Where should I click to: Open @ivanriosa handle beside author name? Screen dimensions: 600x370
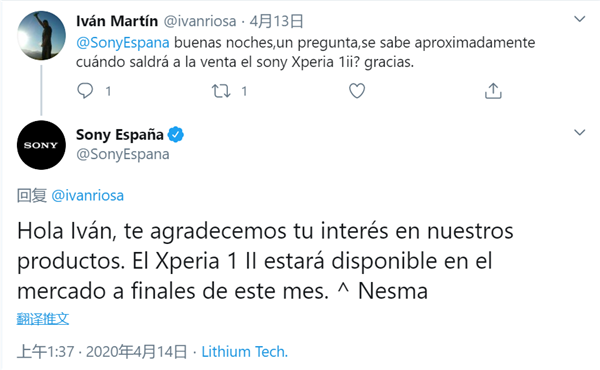click(x=200, y=21)
